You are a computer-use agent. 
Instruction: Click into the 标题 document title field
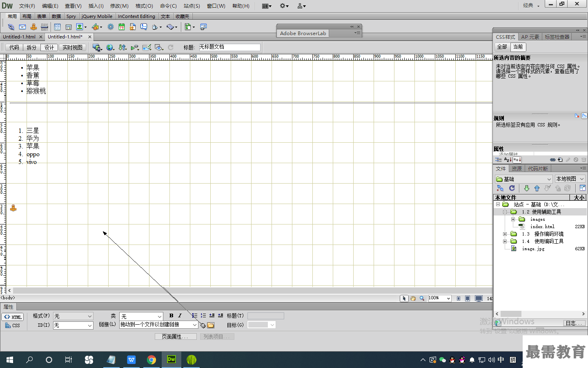point(229,47)
